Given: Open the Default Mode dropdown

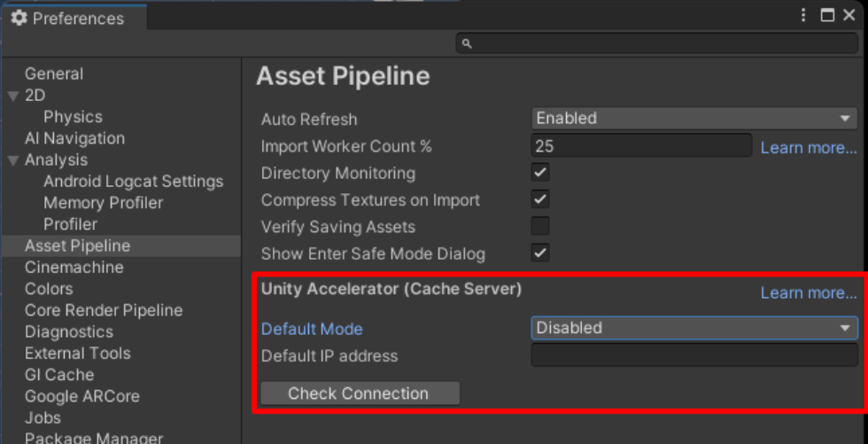Looking at the screenshot, I should (694, 328).
